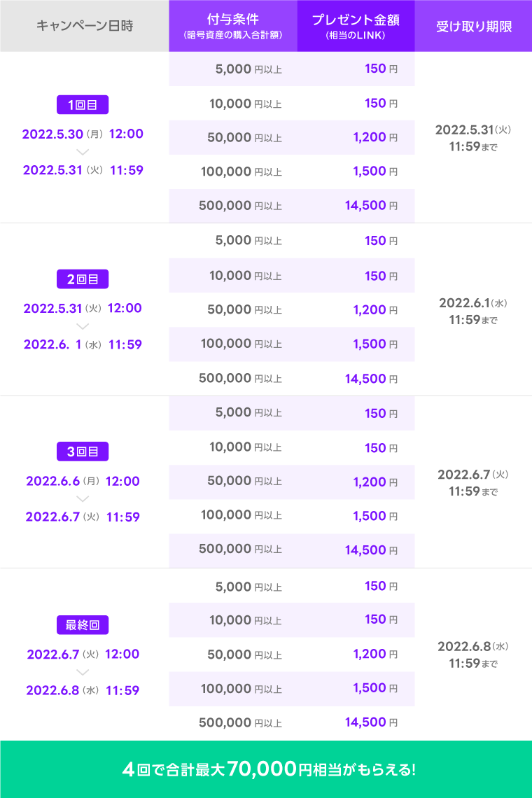
Task: Click the down chevron under 2022.6.7 12:00
Action: [x=83, y=672]
